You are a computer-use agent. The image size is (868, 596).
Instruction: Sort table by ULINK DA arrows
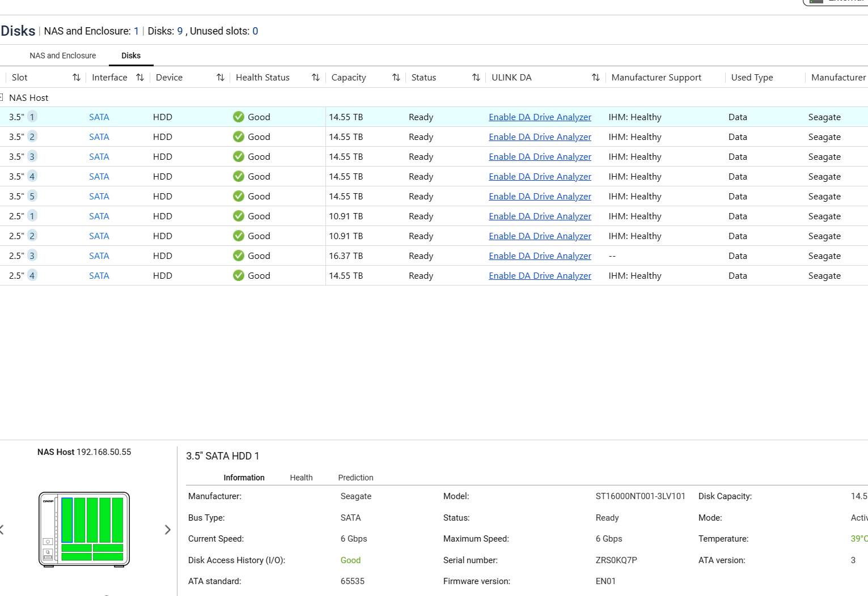click(596, 78)
